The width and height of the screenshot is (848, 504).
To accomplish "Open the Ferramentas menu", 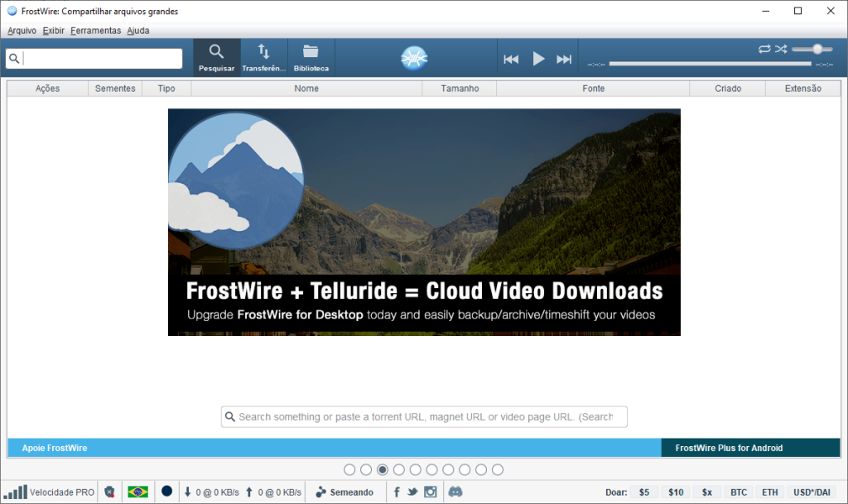I will 94,31.
